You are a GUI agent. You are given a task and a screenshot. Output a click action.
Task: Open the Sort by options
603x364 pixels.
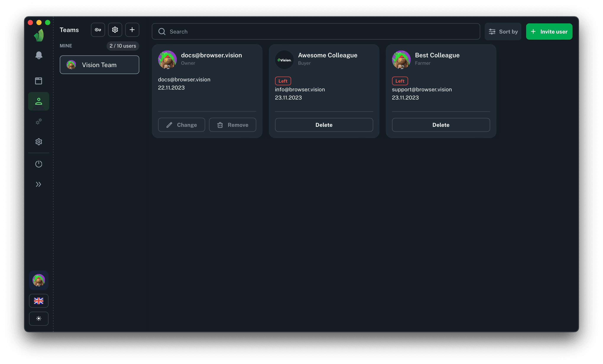503,32
